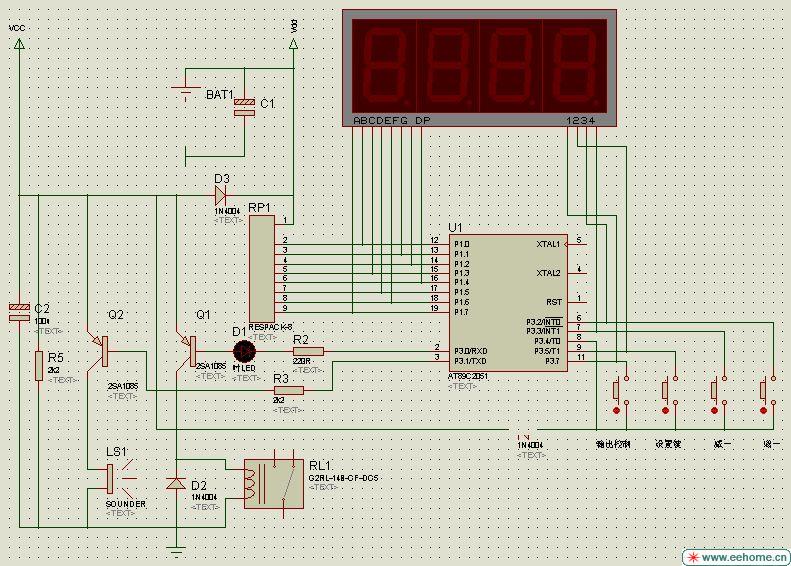Select the U1 AT89C2051 chip body
Screen dimensions: 791x566
point(508,303)
